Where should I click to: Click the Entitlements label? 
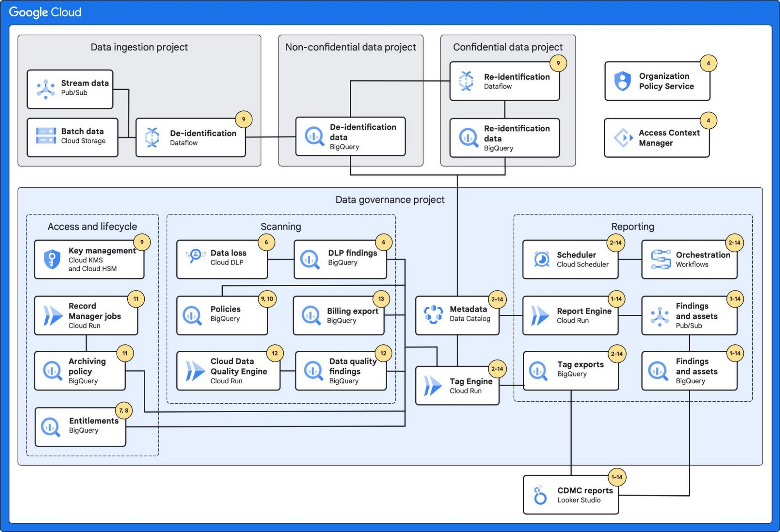(x=94, y=421)
